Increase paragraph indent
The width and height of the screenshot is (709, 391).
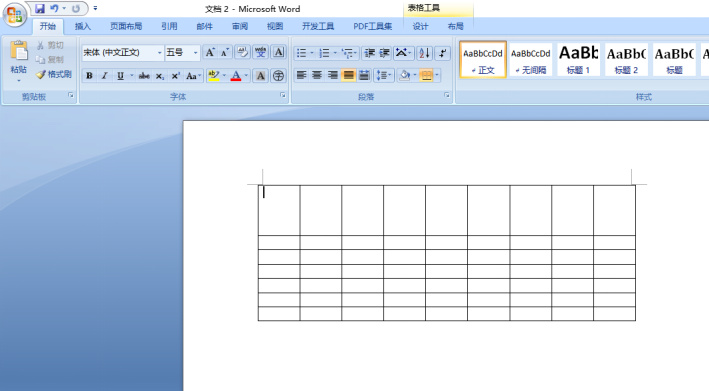(384, 53)
